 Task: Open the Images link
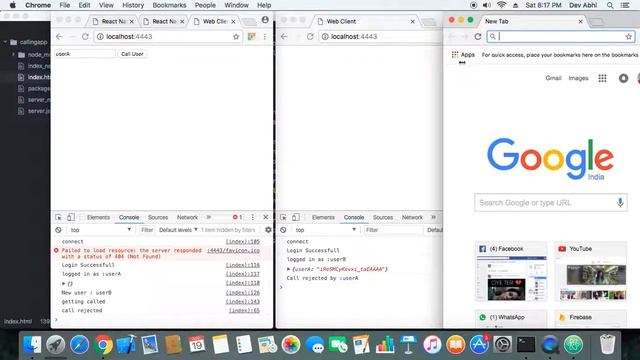click(578, 78)
